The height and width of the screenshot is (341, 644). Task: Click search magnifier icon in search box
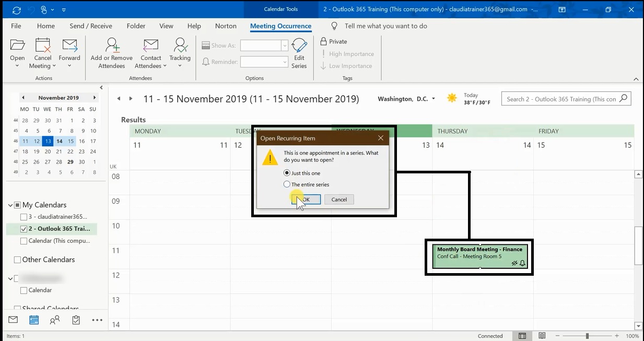[624, 99]
